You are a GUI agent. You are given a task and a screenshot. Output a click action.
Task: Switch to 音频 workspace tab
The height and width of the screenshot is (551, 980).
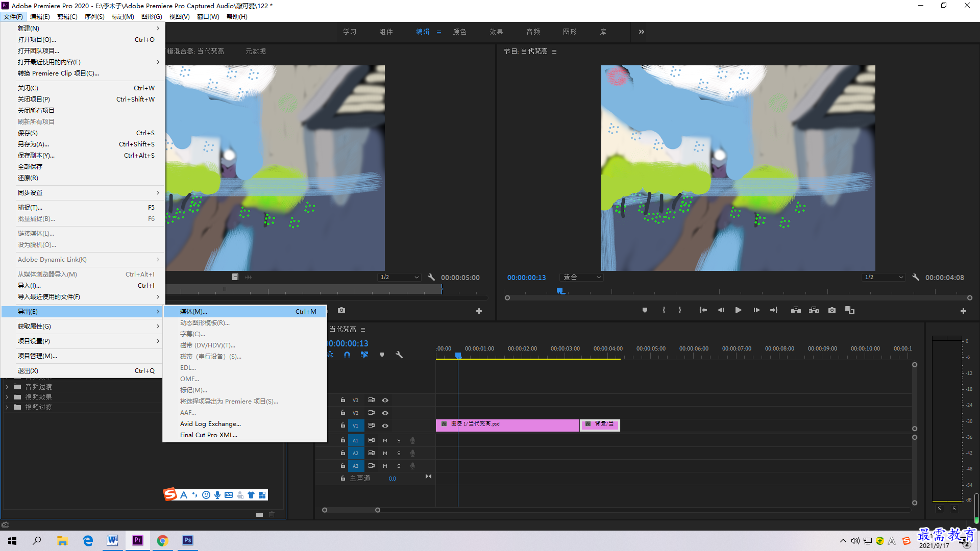(x=533, y=32)
